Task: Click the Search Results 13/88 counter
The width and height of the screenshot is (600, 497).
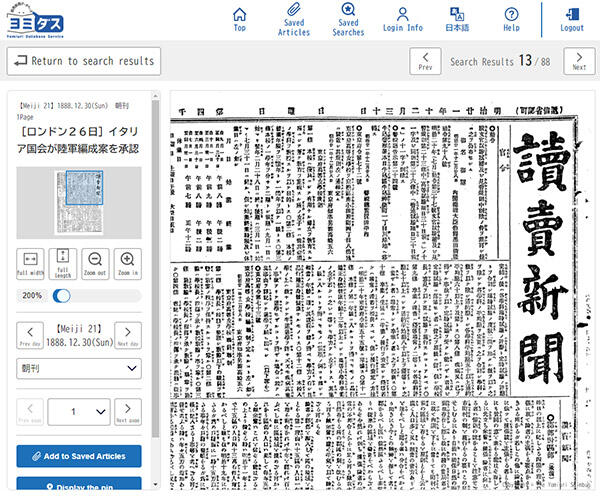Action: tap(500, 61)
